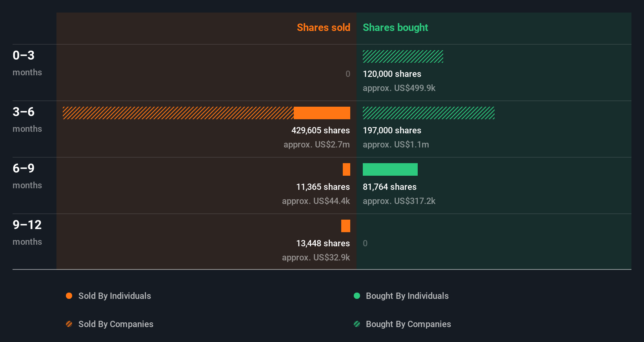
Task: Click the 120,000 shares value
Action: coord(392,74)
